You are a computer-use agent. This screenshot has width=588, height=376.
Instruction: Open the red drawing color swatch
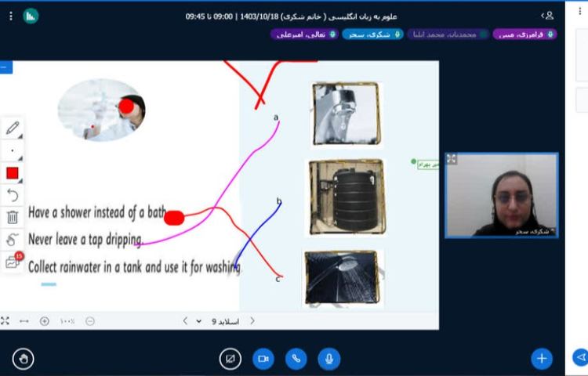[x=13, y=173]
